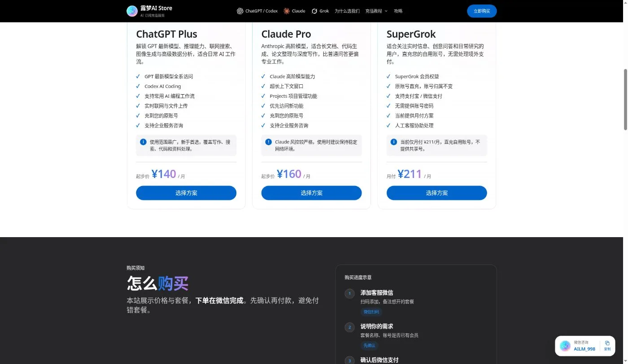628x364 pixels.
Task: Click the SuperGrok card title
Action: 411,34
